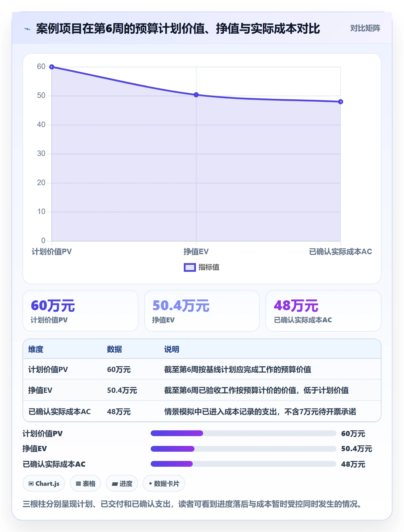Screen dimensions: 404x532
Task: Click the 50.4万元 value beside the progress bar
Action: [x=357, y=449]
